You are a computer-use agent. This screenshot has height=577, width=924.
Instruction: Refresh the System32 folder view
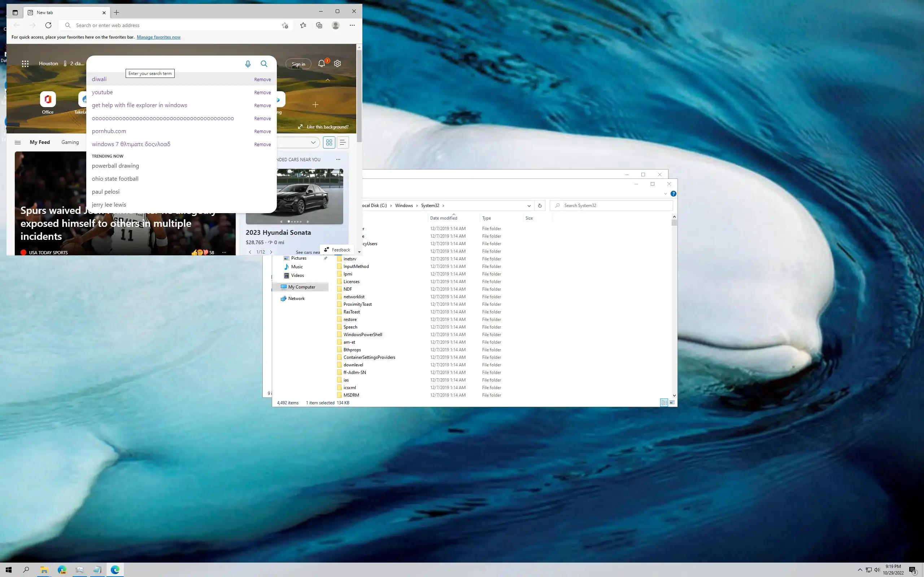(540, 205)
